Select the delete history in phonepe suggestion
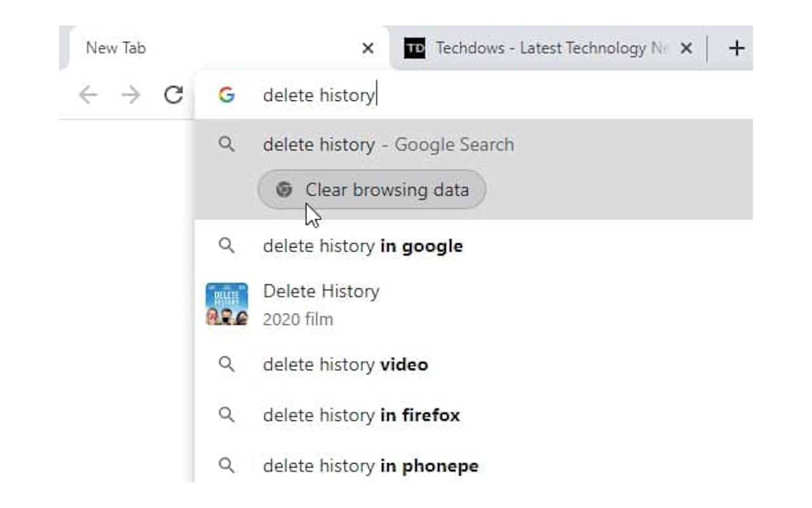 click(x=473, y=466)
